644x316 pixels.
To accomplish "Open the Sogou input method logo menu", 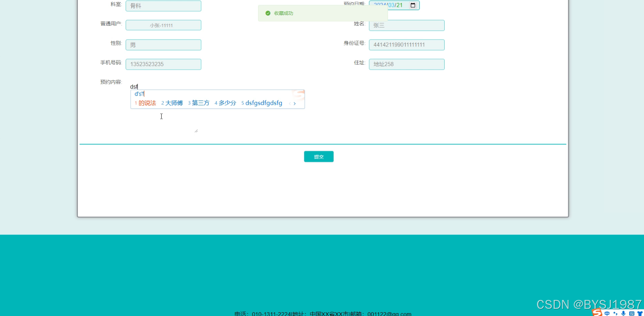I will 597,313.
